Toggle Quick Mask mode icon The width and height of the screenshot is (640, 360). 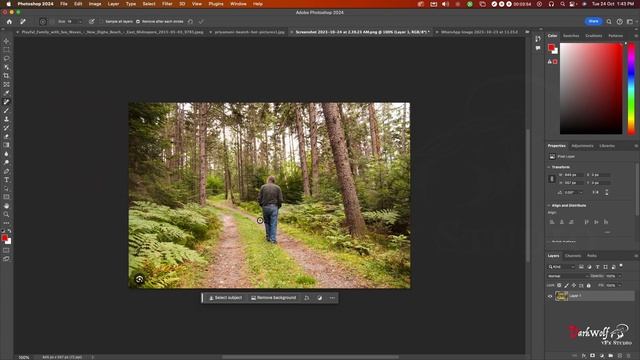(6, 251)
